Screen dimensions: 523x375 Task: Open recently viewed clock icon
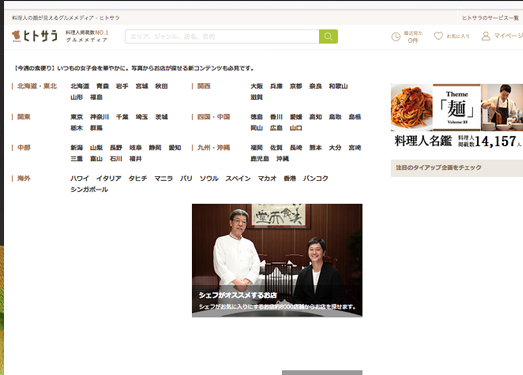[396, 36]
